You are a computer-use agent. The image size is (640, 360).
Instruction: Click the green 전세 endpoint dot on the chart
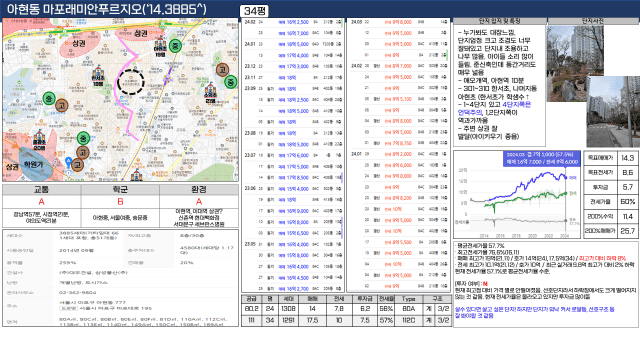click(565, 193)
